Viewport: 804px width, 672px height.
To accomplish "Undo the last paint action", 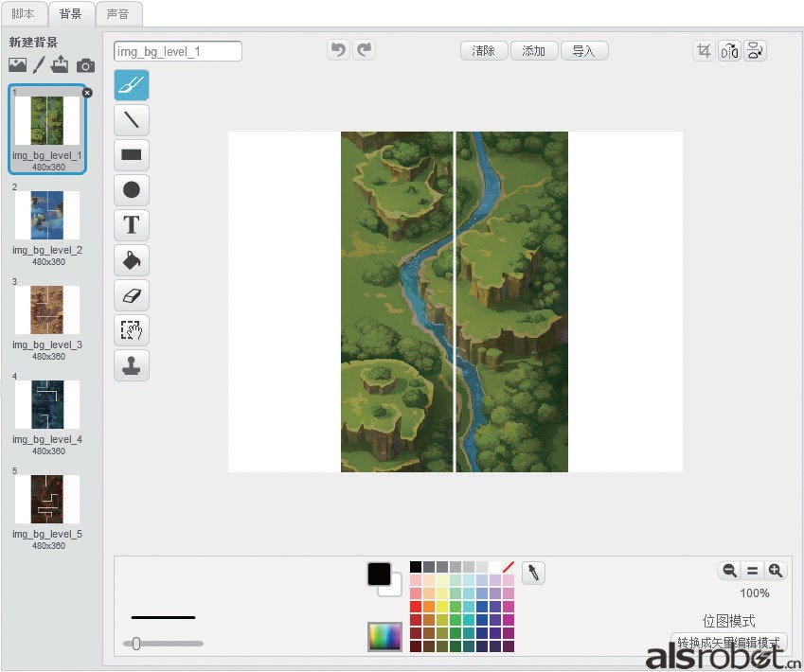I will coord(338,50).
